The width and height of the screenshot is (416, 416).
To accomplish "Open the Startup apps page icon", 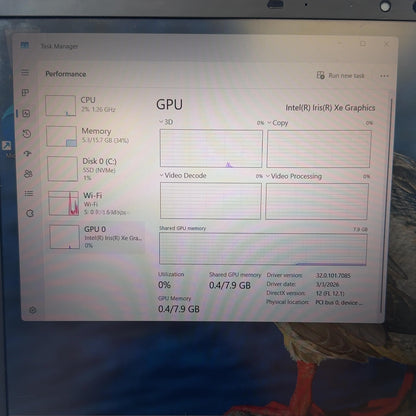I will click(x=27, y=154).
